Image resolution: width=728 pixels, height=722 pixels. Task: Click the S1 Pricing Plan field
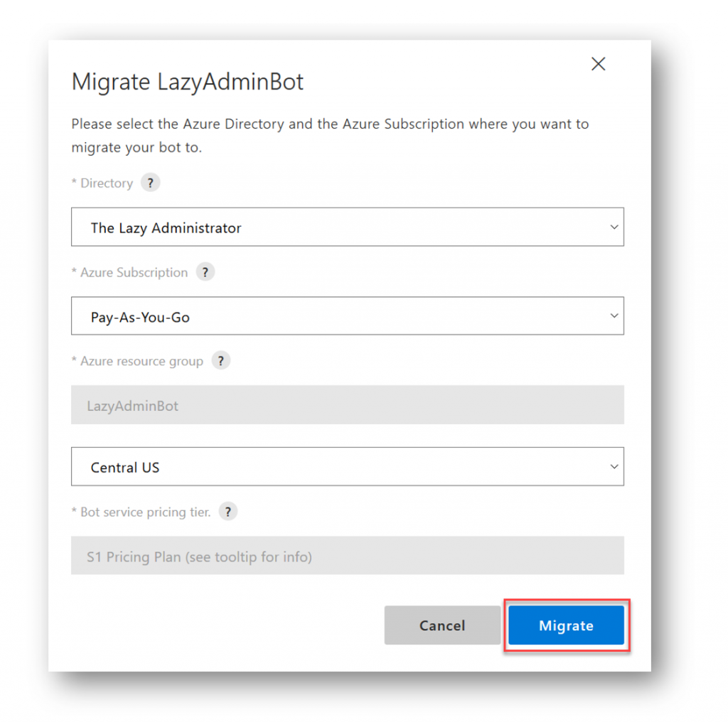pyautogui.click(x=347, y=556)
